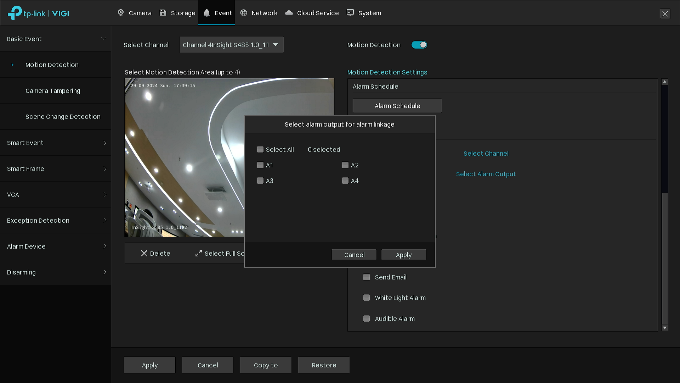The image size is (680, 383).
Task: Expand the Alarm Device sidebar section
Action: 56,246
